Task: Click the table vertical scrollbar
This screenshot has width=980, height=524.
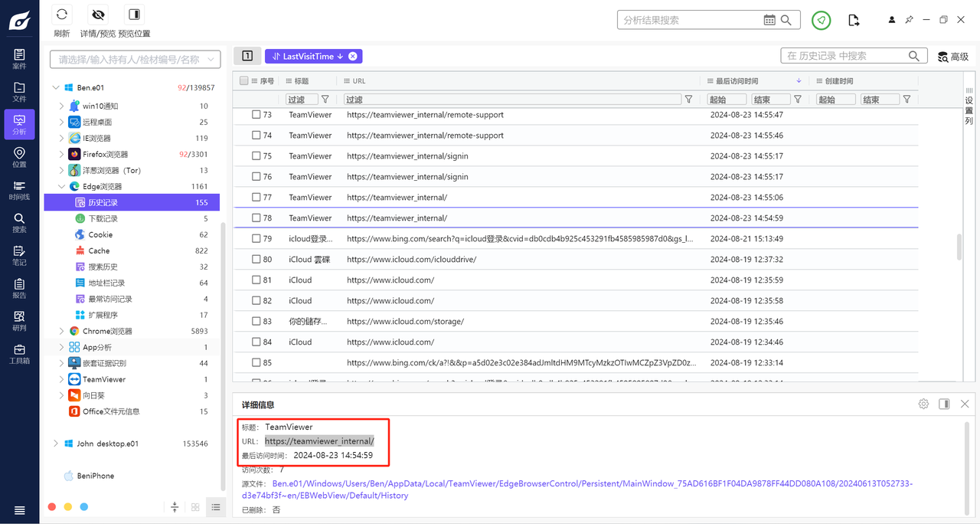Action: (959, 247)
